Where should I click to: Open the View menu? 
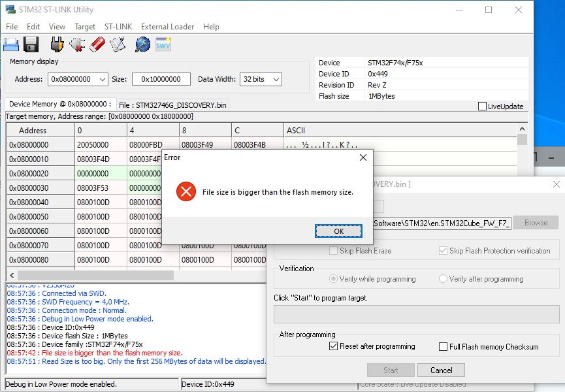point(57,27)
